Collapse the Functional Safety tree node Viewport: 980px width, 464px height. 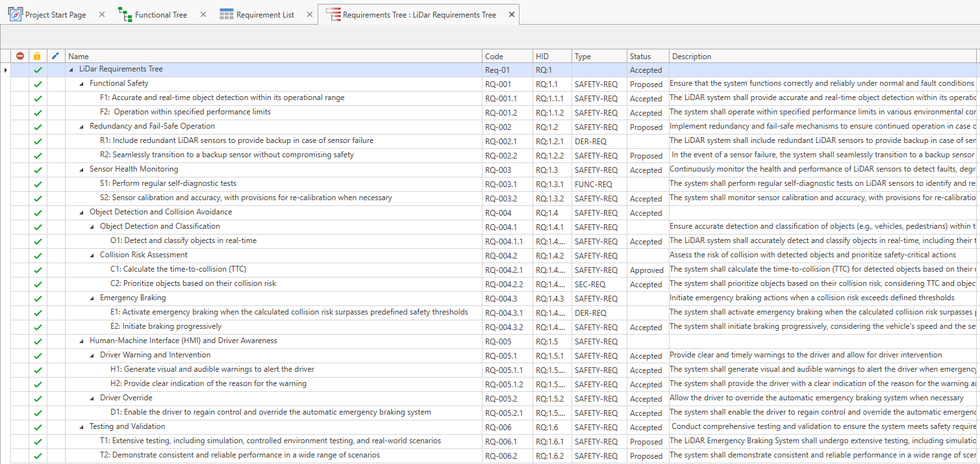[82, 84]
